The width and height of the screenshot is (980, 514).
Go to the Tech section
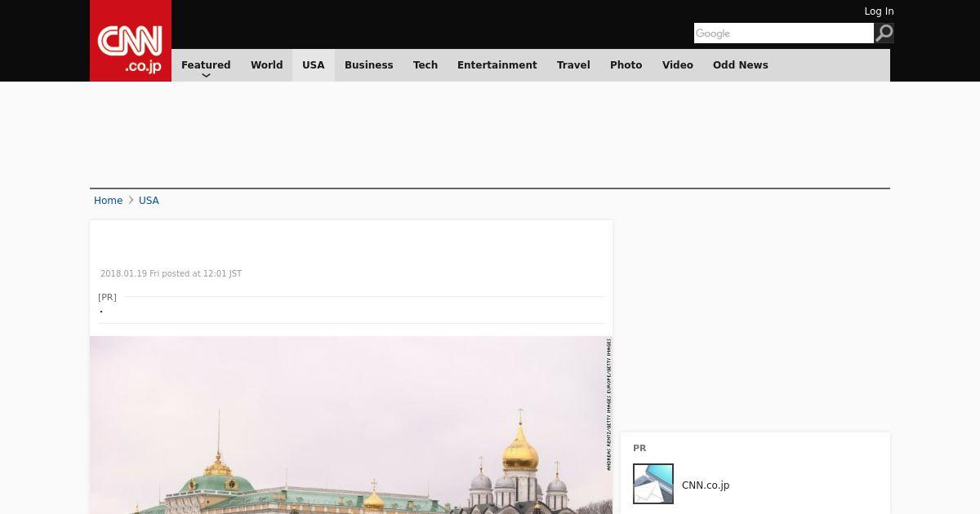click(x=425, y=65)
